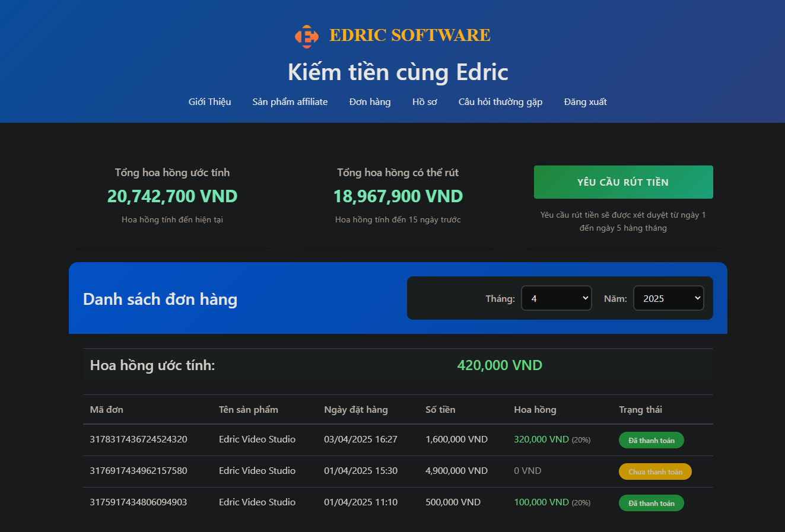
Task: Change the year from 2025 dropdown
Action: 668,298
